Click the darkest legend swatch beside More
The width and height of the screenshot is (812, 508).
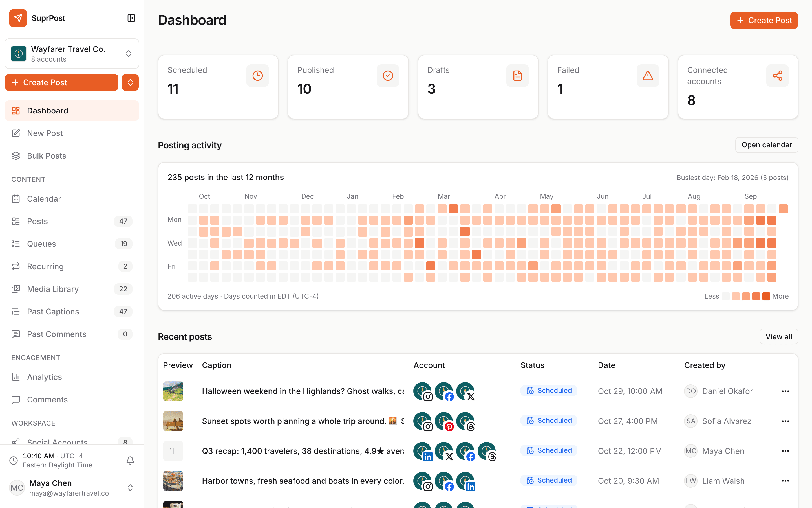pyautogui.click(x=766, y=296)
